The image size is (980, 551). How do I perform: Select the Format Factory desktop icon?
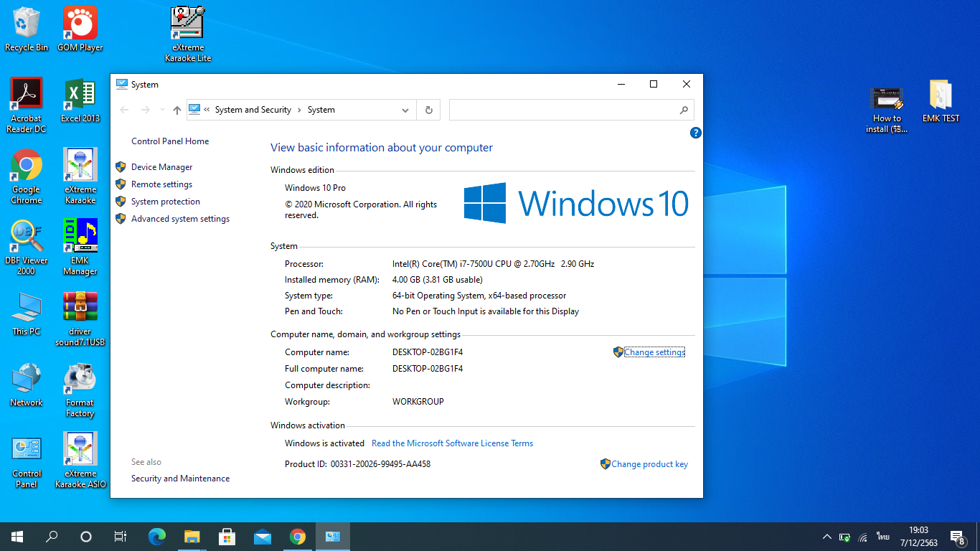(80, 390)
